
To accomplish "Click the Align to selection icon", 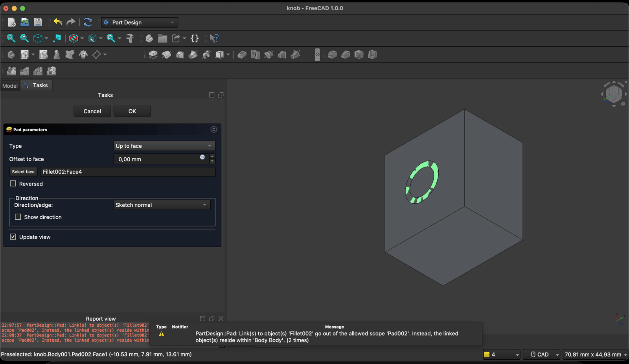I will (57, 38).
